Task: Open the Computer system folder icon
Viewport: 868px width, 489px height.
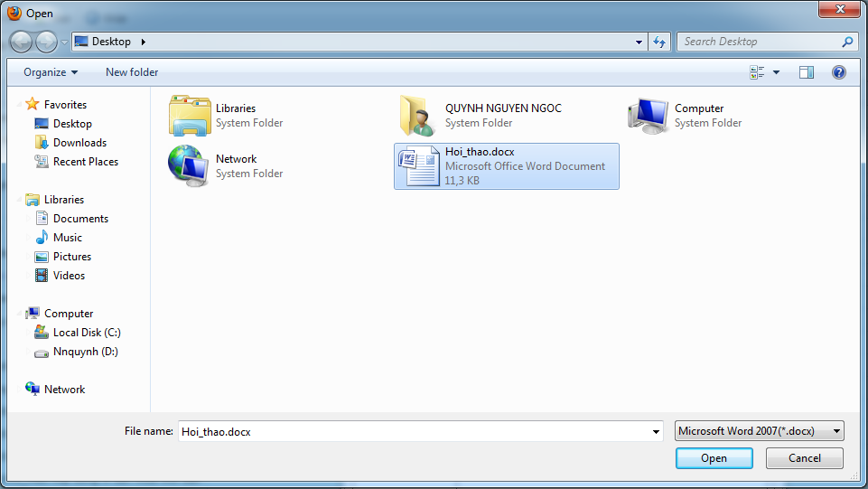Action: 648,116
